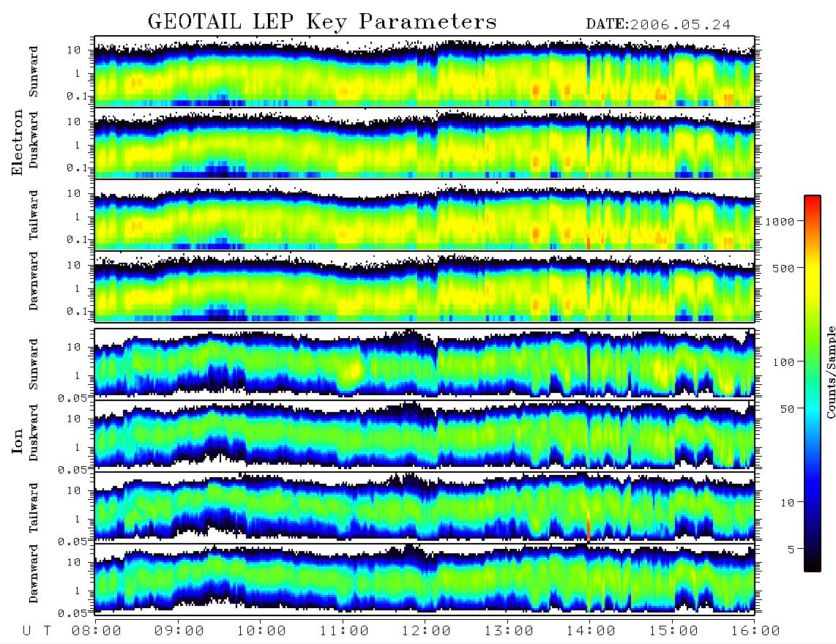Select the Electron Tailward spectrogram panel
This screenshot has width=836, height=644.
tap(425, 215)
